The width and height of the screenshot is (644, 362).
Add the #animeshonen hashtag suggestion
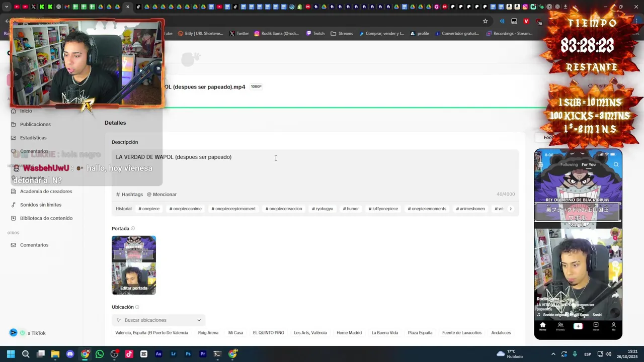click(x=470, y=209)
